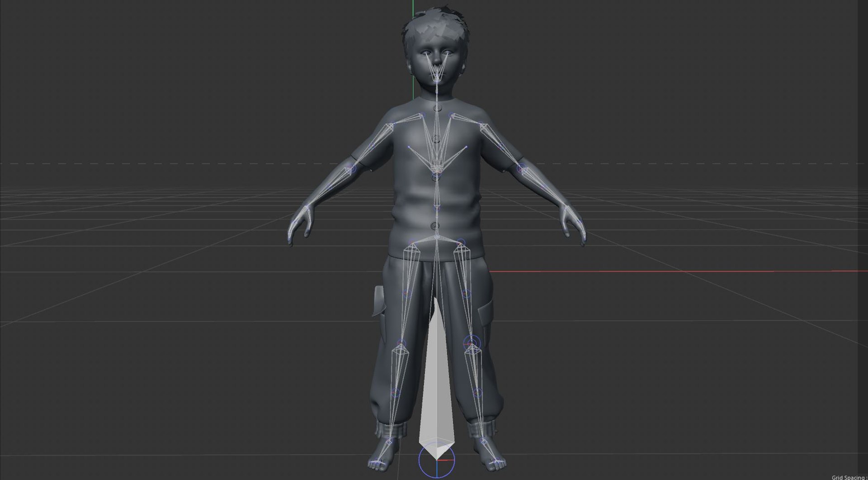Select the blue root joint circle at the base
The image size is (868, 480).
coord(436,460)
